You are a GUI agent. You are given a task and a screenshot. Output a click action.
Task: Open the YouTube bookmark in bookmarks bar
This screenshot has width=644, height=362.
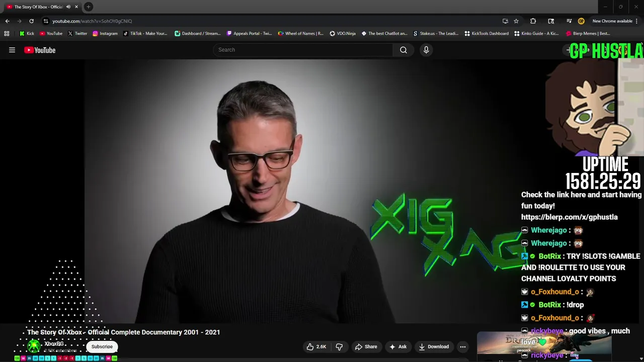click(51, 34)
